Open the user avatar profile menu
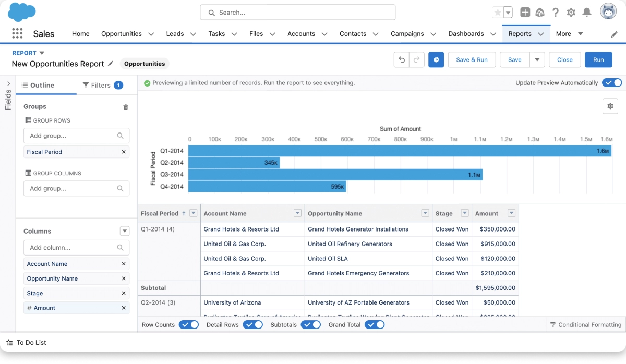Viewport: 626px width, 364px height. point(608,11)
